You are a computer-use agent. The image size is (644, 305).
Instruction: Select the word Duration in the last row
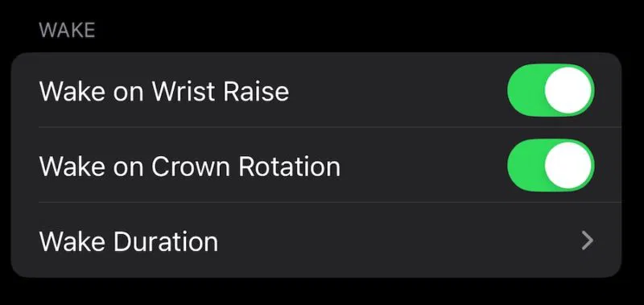pos(166,241)
